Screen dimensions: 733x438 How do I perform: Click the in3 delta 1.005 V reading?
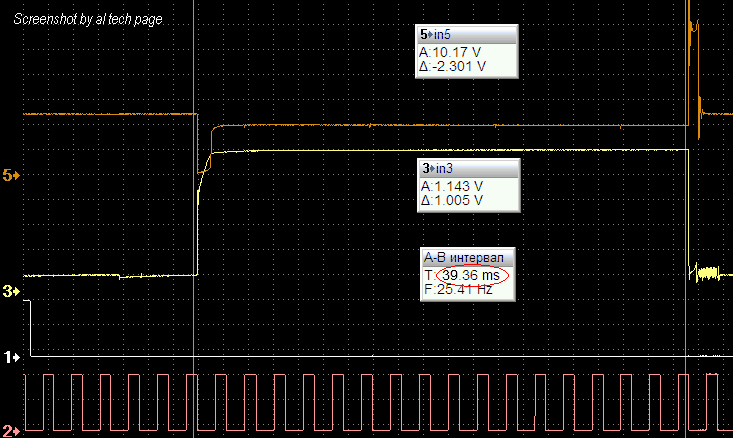point(453,200)
